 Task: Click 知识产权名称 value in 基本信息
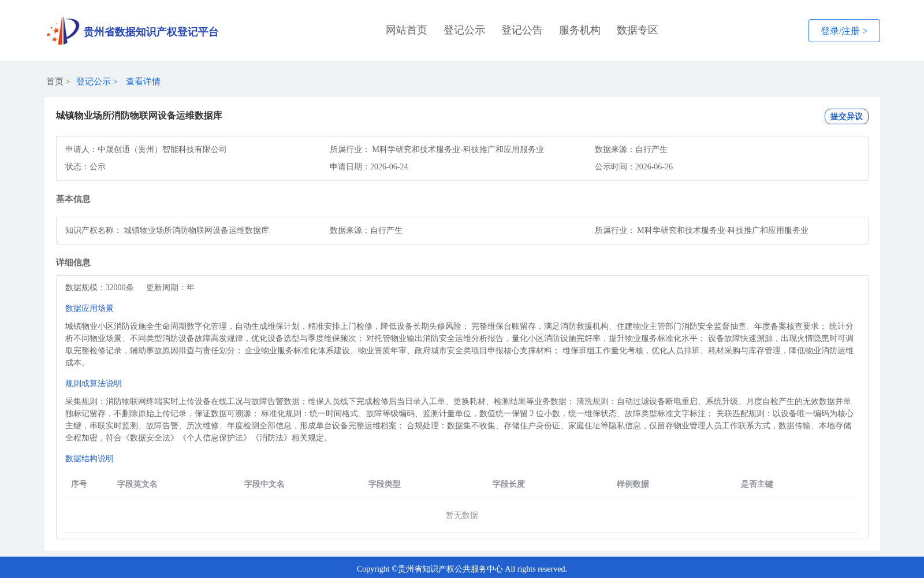tap(196, 230)
